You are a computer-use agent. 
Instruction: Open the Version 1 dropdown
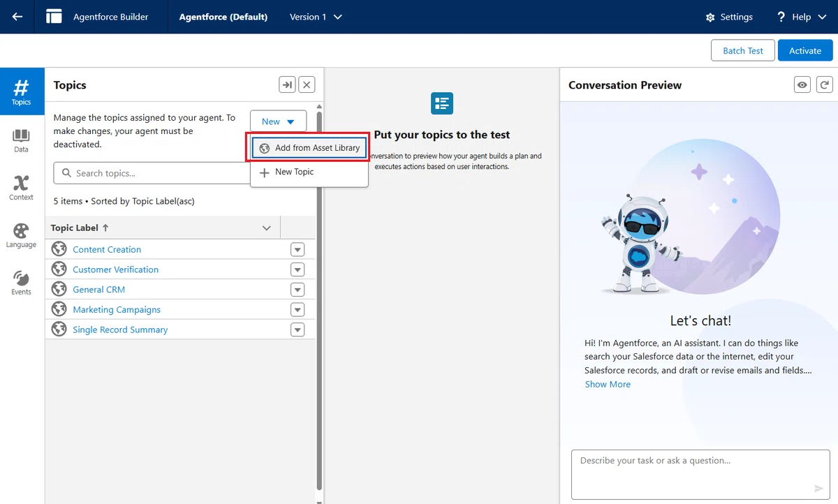[x=316, y=17]
